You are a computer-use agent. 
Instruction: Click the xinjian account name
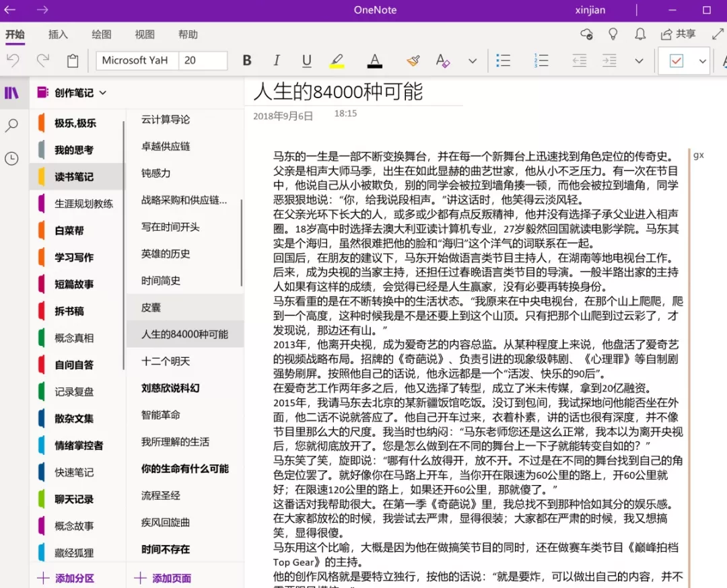(x=590, y=9)
